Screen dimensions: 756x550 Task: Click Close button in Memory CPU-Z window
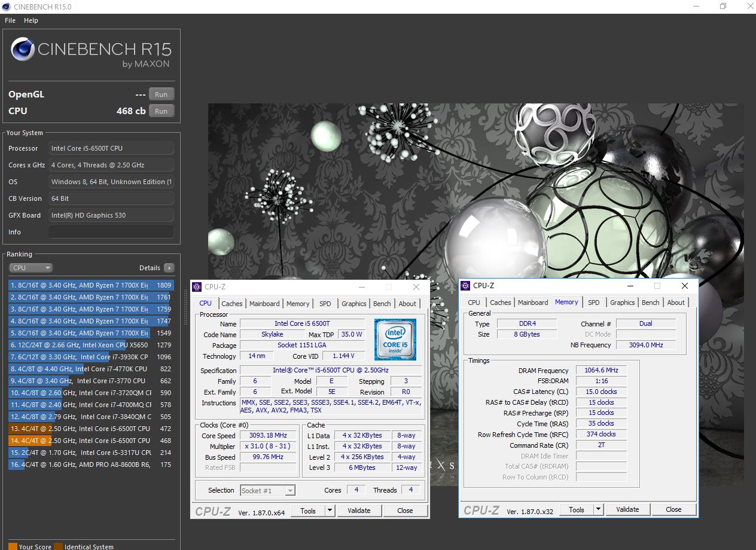673,509
